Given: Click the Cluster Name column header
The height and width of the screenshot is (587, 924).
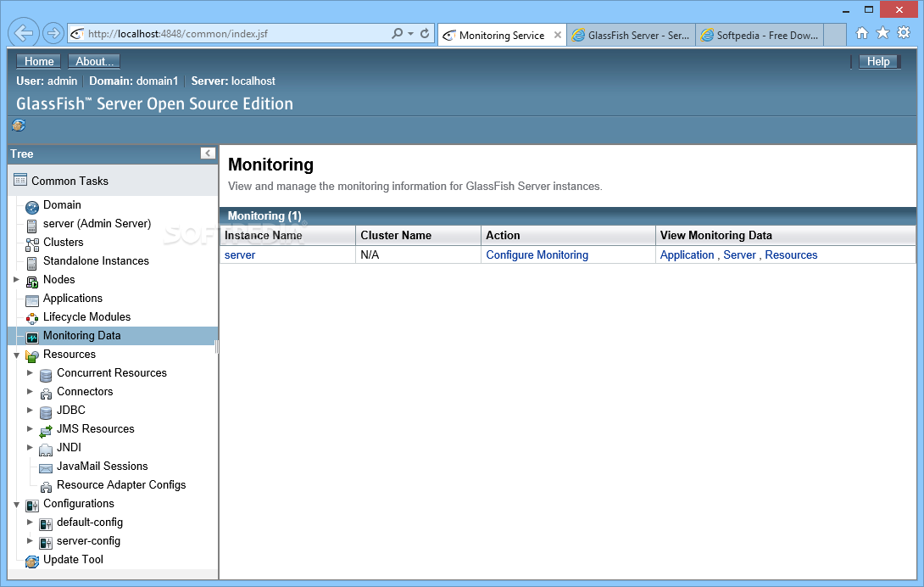Looking at the screenshot, I should (x=419, y=235).
